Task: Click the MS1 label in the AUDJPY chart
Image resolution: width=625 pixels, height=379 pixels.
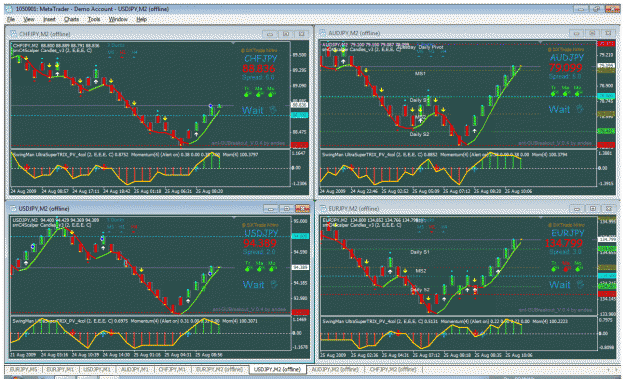Action: (x=420, y=74)
